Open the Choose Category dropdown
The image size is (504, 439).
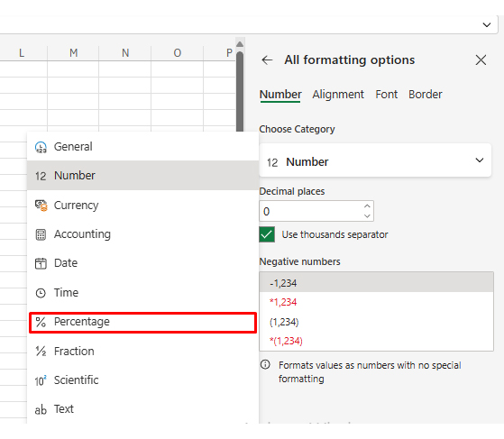point(375,160)
